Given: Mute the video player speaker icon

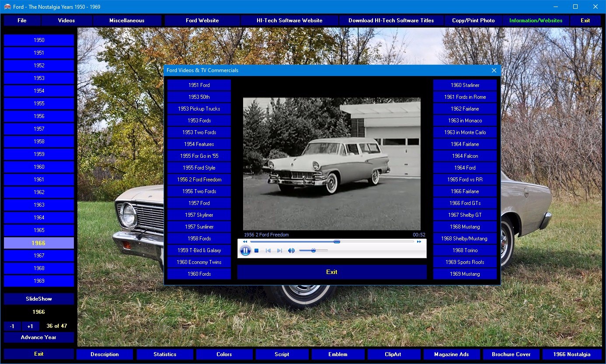Looking at the screenshot, I should (291, 250).
